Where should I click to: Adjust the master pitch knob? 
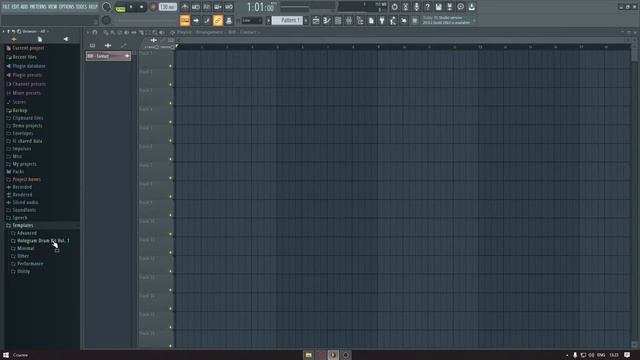[106, 20]
